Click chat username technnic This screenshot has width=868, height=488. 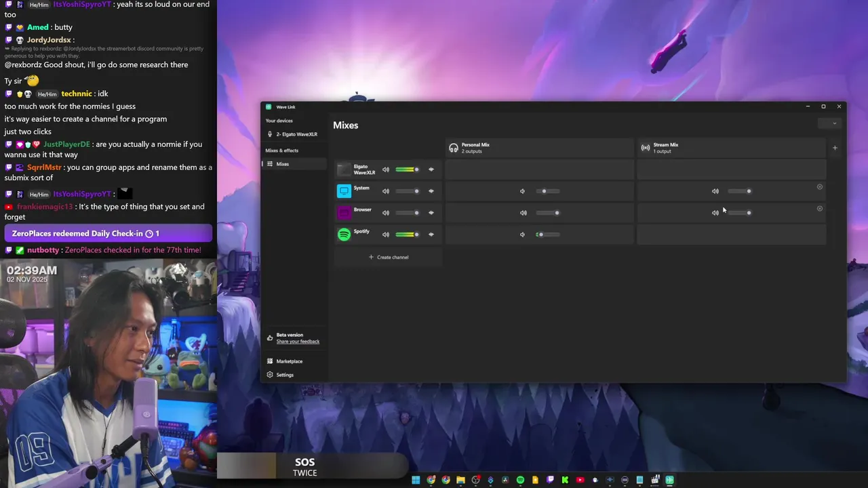[77, 94]
